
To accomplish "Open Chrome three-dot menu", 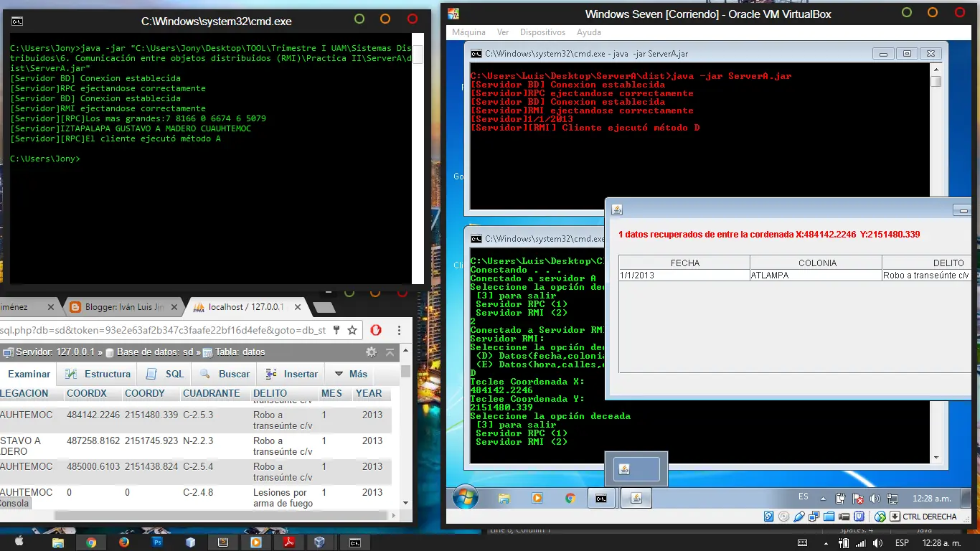I will click(400, 330).
